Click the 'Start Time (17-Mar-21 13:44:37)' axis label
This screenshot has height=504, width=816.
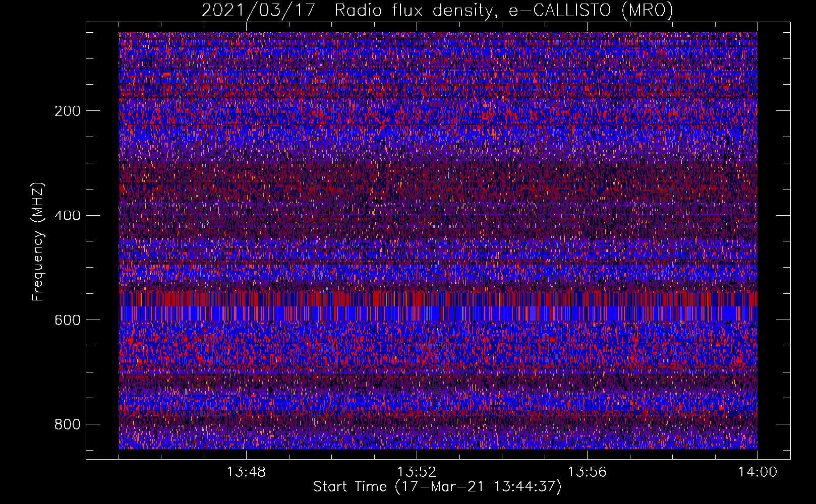pyautogui.click(x=437, y=487)
